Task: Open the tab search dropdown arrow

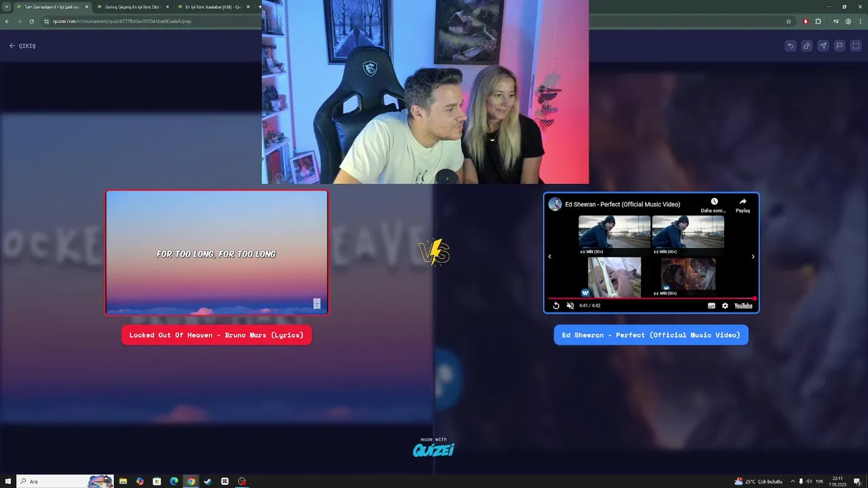Action: pyautogui.click(x=7, y=7)
